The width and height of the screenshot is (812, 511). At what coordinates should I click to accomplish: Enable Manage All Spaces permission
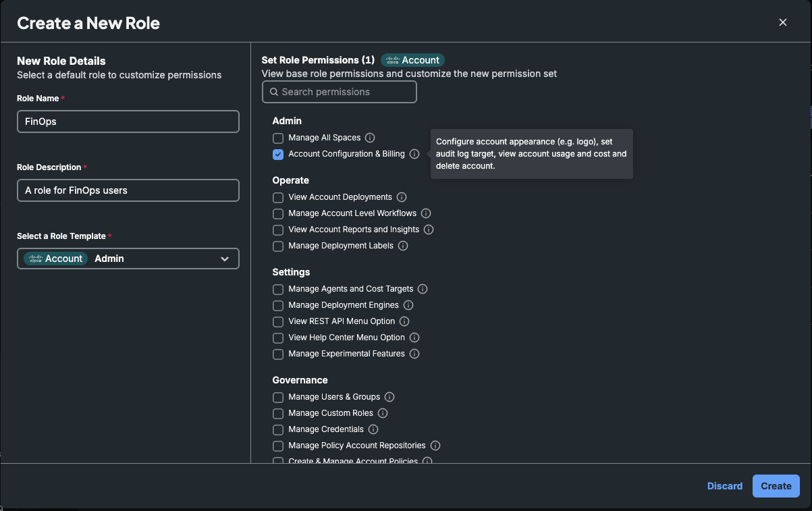278,138
